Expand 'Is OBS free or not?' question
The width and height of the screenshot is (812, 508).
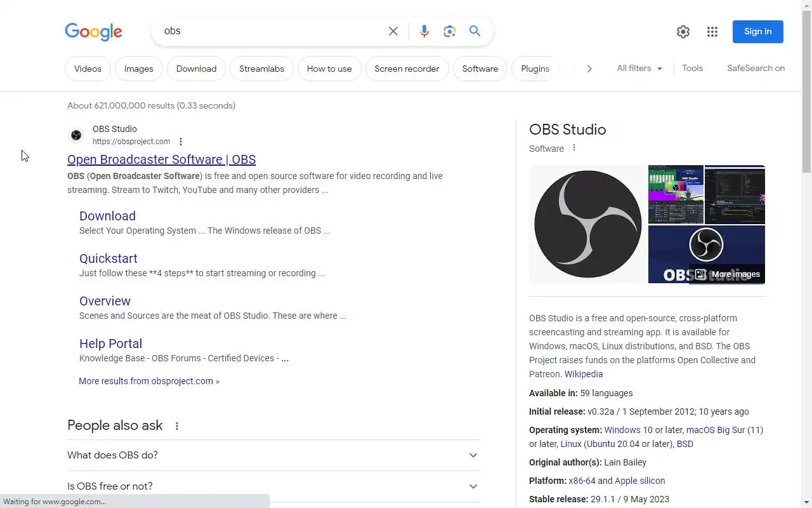pos(274,486)
